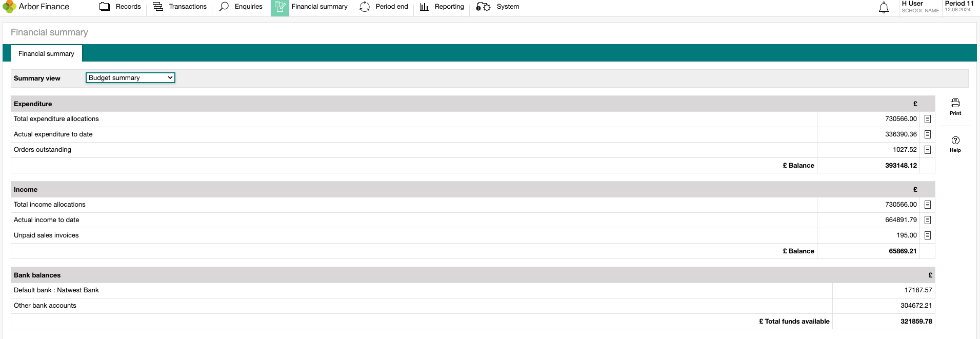
Task: View details for Actual expenditure to date
Action: [928, 134]
